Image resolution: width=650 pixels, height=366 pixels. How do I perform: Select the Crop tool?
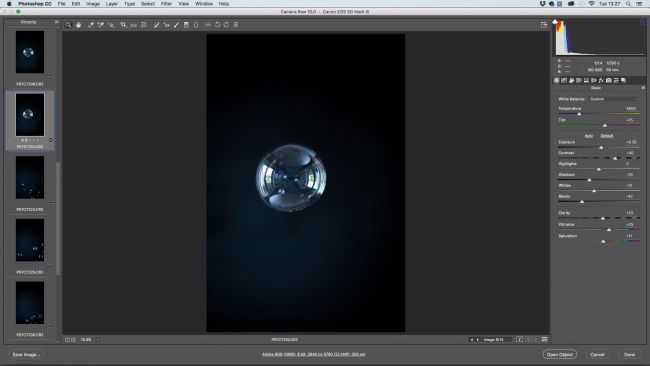tap(123, 25)
